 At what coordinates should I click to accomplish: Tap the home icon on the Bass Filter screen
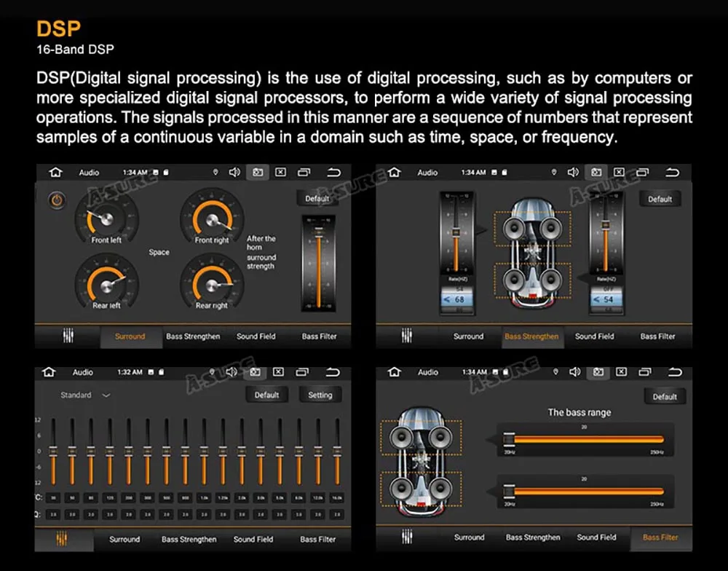[x=394, y=372]
